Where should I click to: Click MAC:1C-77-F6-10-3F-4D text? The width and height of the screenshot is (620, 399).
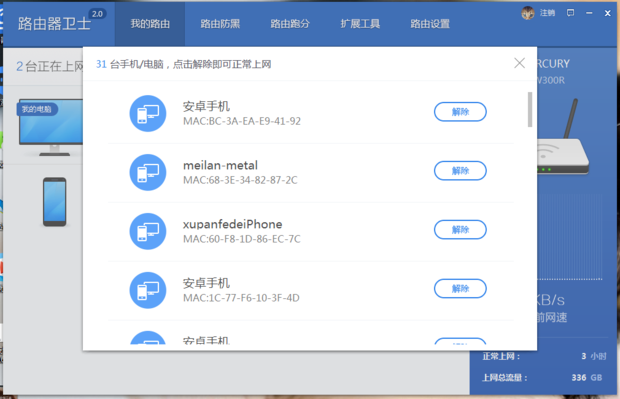pyautogui.click(x=241, y=298)
